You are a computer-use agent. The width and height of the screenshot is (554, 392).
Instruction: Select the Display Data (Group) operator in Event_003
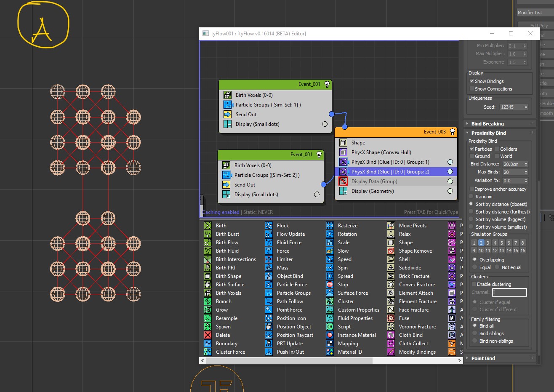tap(396, 181)
